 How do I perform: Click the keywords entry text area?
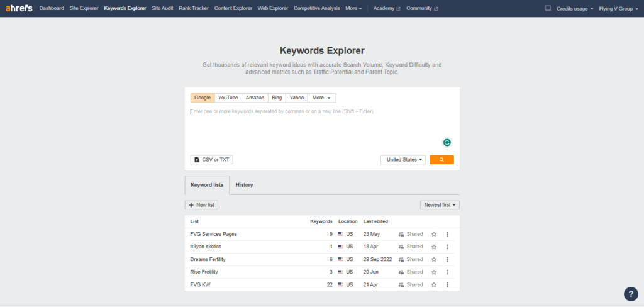click(x=322, y=128)
